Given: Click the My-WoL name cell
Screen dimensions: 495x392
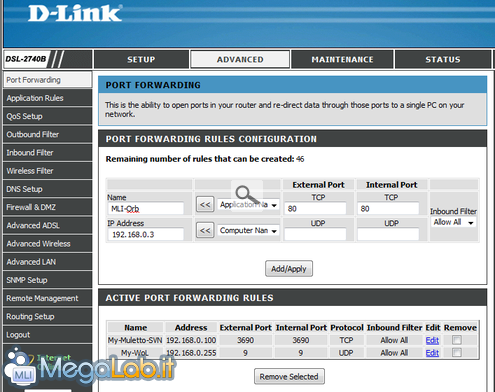Looking at the screenshot, I should coord(135,353).
